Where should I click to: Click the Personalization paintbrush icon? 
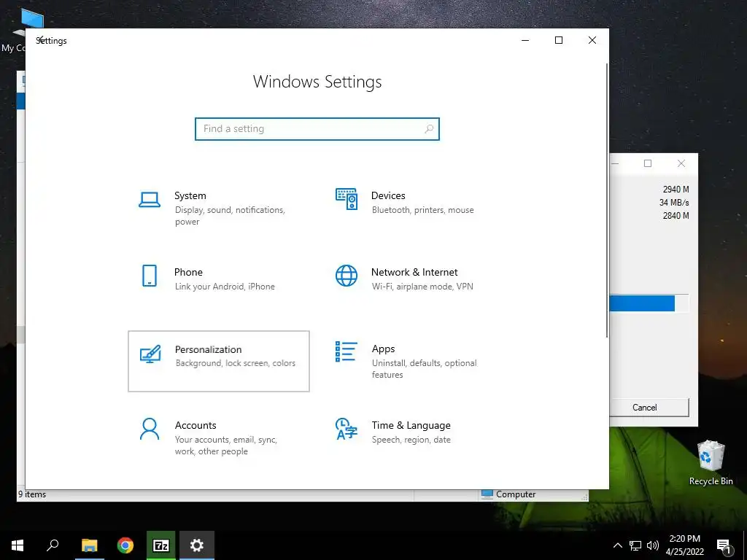tap(150, 354)
